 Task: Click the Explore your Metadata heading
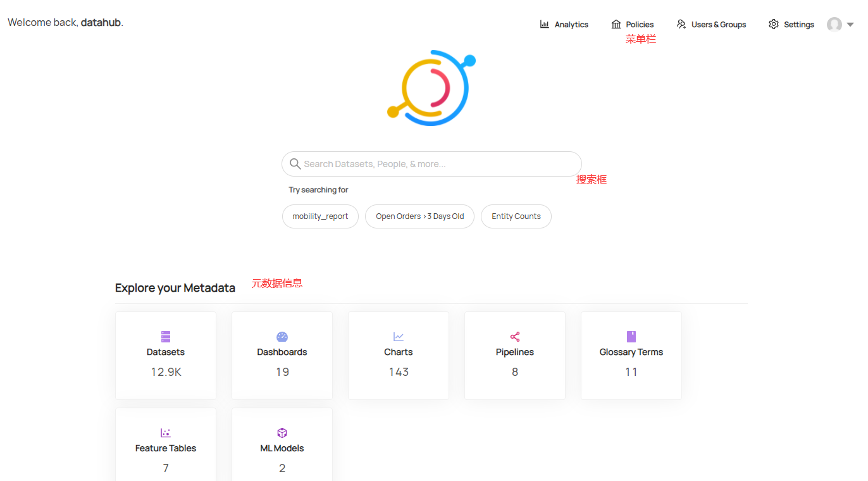click(x=175, y=288)
